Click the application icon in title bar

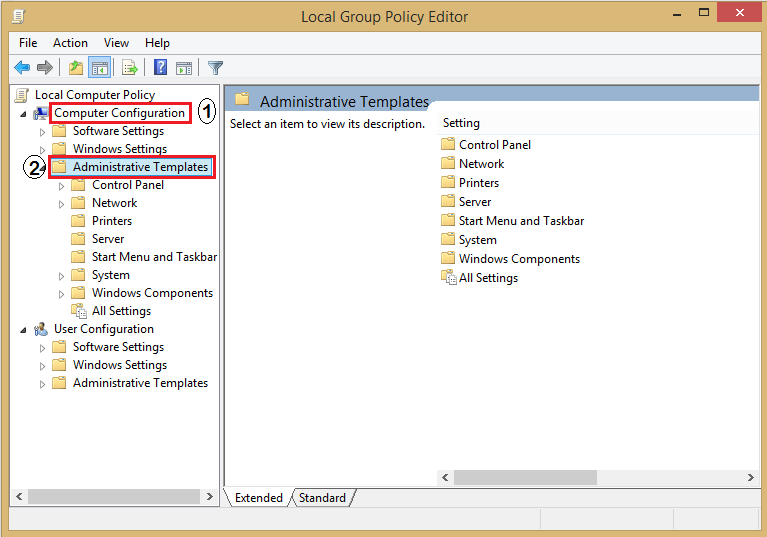click(x=19, y=16)
